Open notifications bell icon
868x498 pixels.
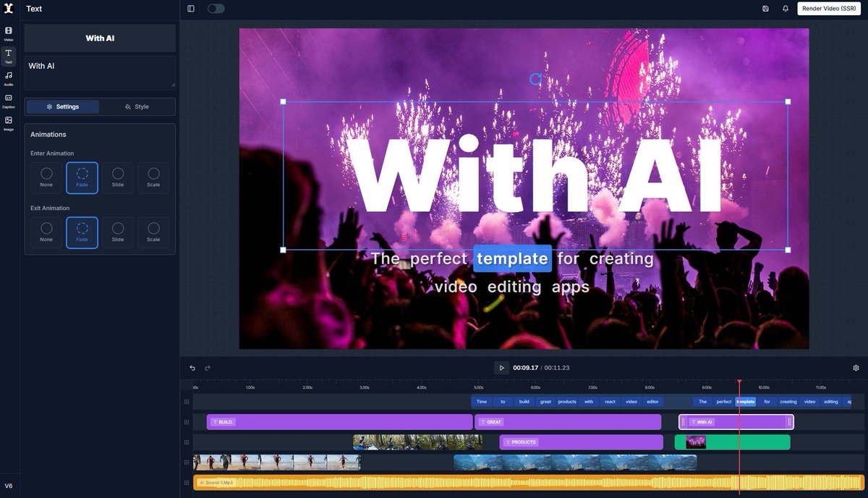786,9
